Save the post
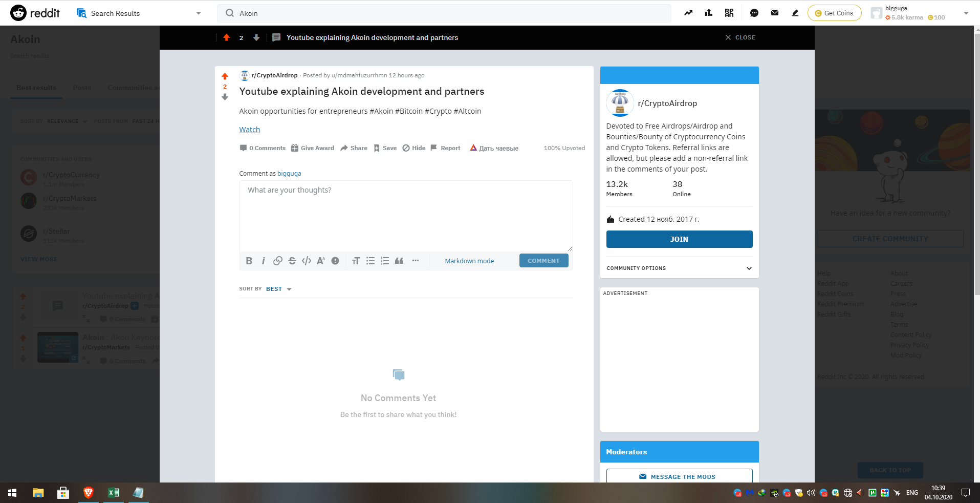Screen dimensions: 980x503 click(x=385, y=148)
